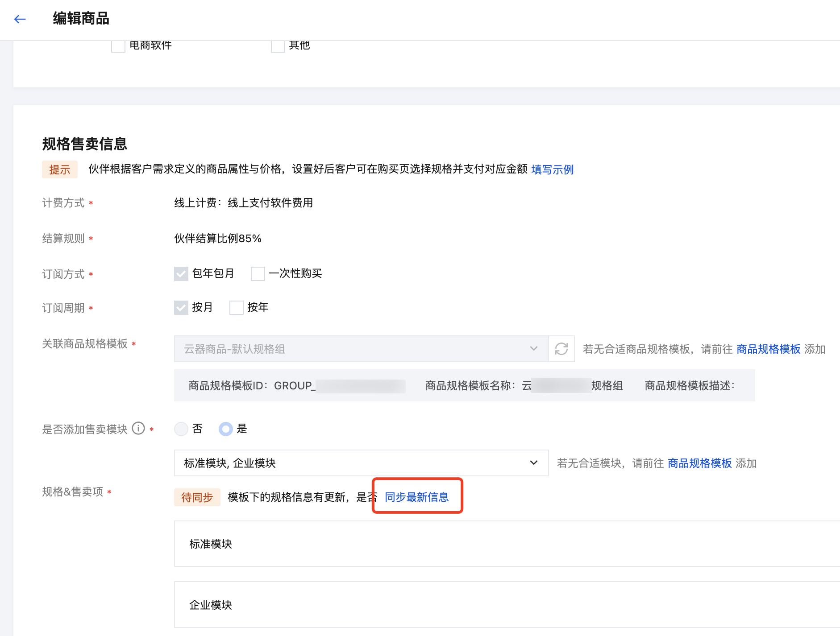Enable the 按年 subscription checkbox
The image size is (840, 636).
(237, 308)
